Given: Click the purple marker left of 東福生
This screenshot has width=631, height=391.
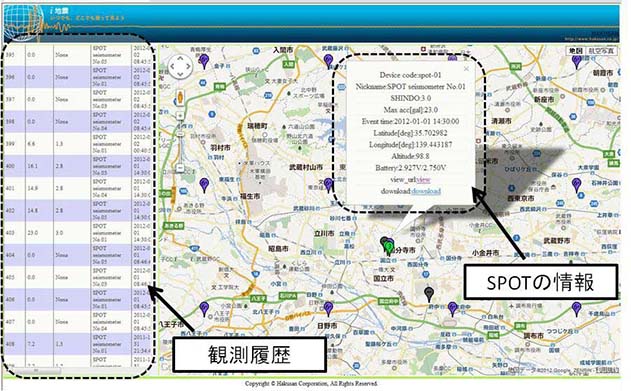Looking at the screenshot, I should [204, 185].
